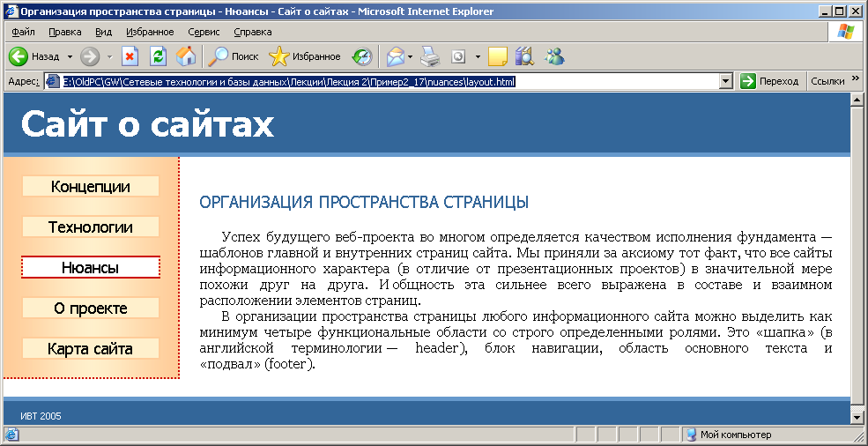Click the yellow Discuss note icon
868x446 pixels.
point(498,56)
